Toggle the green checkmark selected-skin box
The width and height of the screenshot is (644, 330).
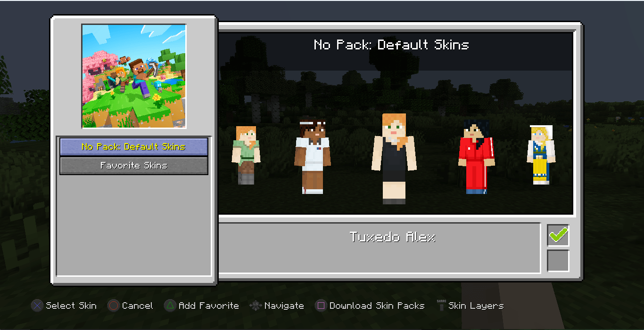(558, 235)
